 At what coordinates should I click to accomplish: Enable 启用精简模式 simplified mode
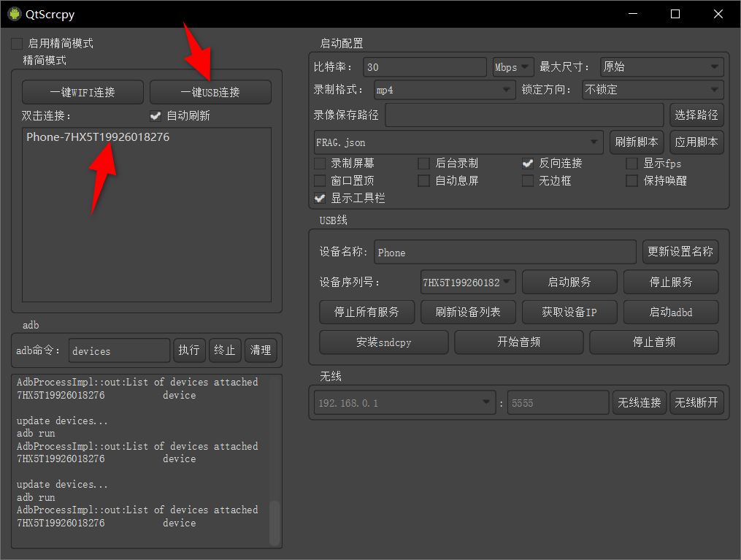point(16,43)
